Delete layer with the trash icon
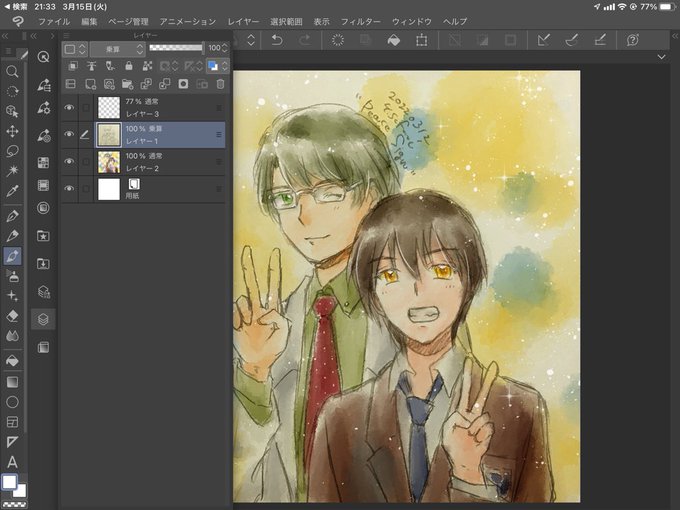This screenshot has height=510, width=680. click(x=220, y=84)
